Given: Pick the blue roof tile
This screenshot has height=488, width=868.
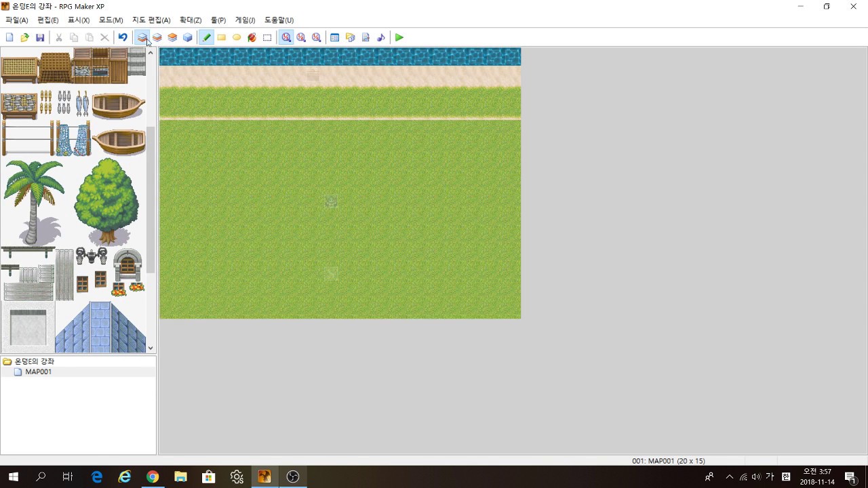Looking at the screenshot, I should [100, 327].
